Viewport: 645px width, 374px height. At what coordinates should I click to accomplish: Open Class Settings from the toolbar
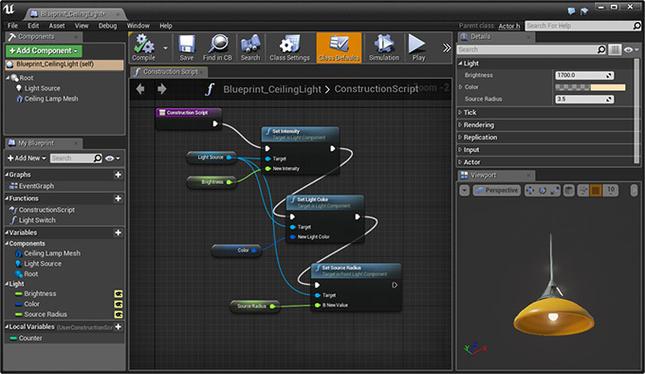tap(290, 48)
